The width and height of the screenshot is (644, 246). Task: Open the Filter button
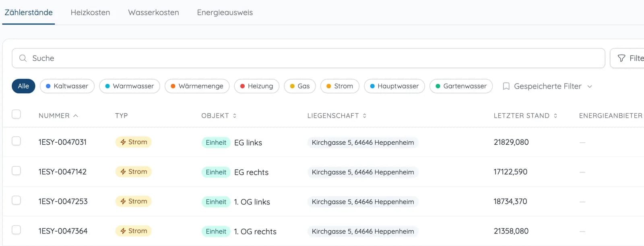coord(628,58)
